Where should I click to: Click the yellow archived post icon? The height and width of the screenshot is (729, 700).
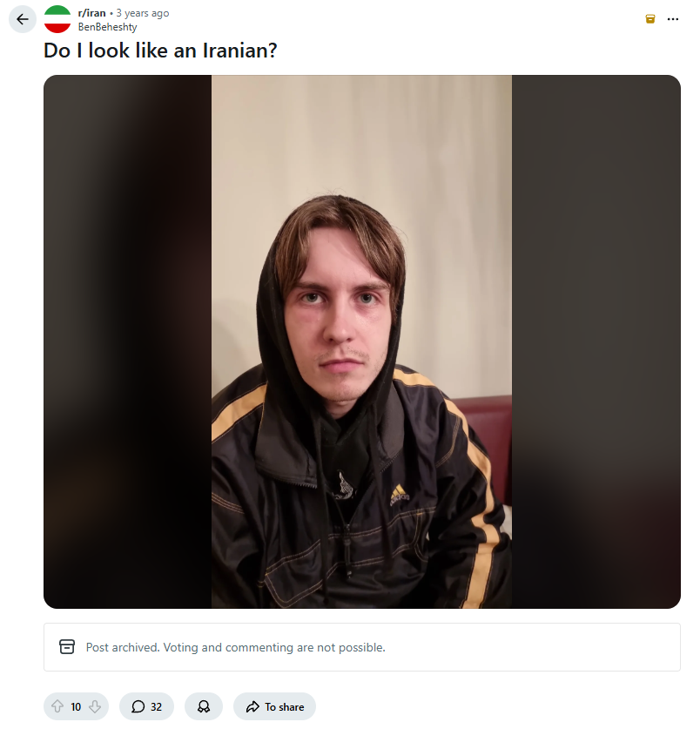[650, 18]
